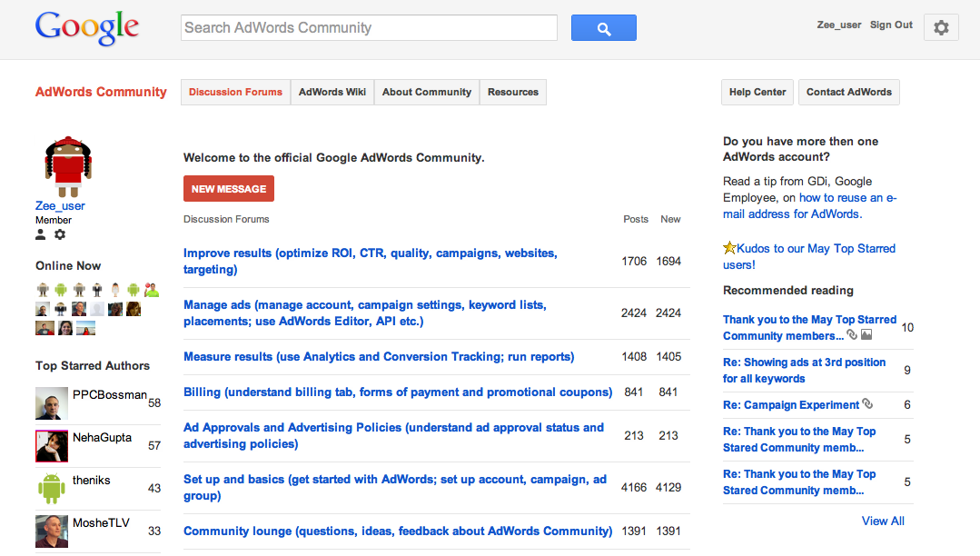
Task: Switch to the Discussion Forums tab
Action: pyautogui.click(x=235, y=92)
